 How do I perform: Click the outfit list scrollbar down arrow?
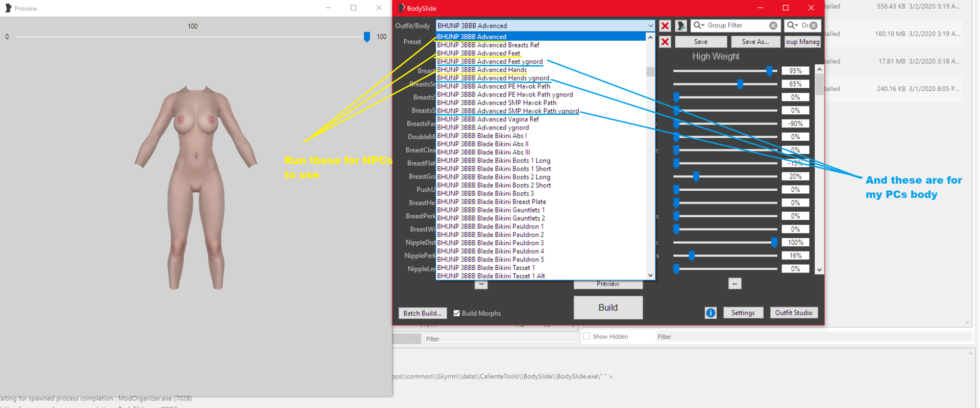tap(650, 275)
